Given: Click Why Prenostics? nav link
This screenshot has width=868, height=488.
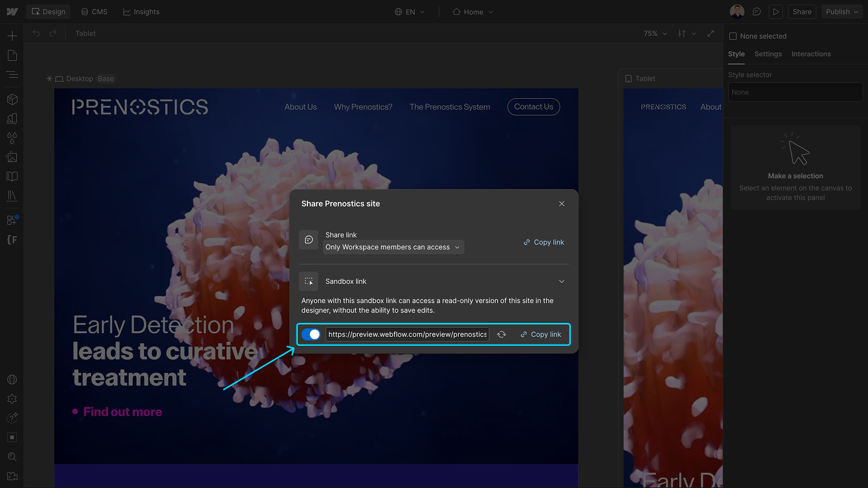Looking at the screenshot, I should point(363,107).
